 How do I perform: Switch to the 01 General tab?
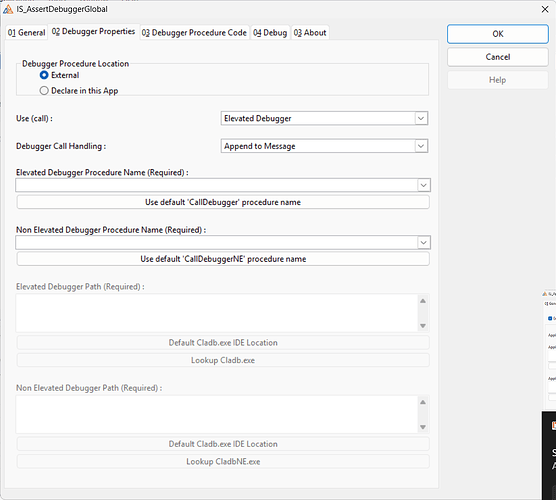tap(27, 33)
